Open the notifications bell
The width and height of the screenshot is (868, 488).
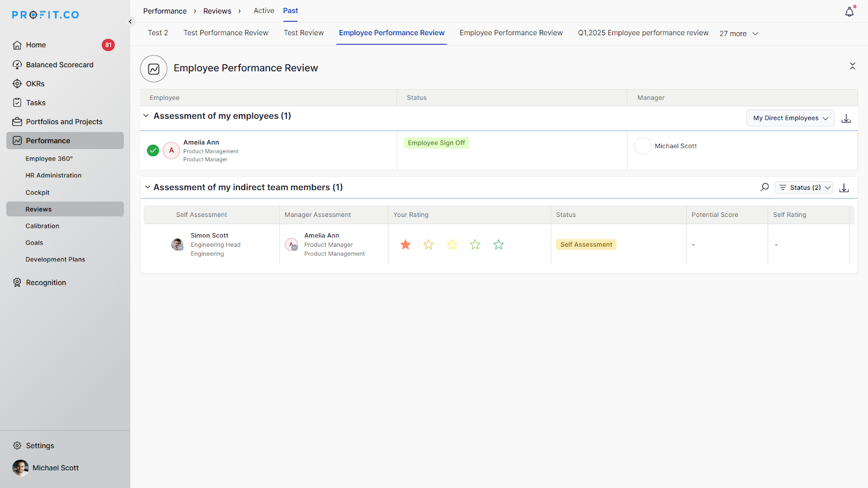(x=849, y=12)
